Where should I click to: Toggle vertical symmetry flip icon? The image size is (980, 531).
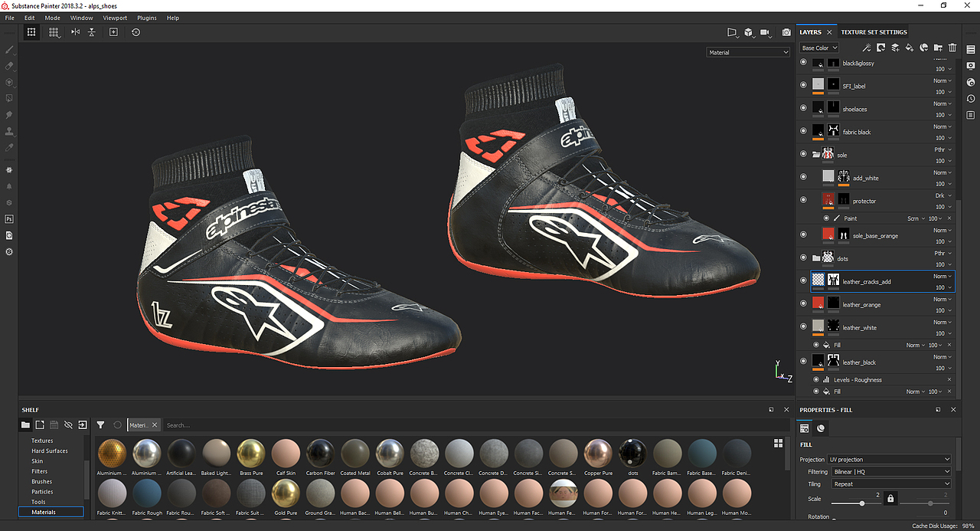pos(92,32)
